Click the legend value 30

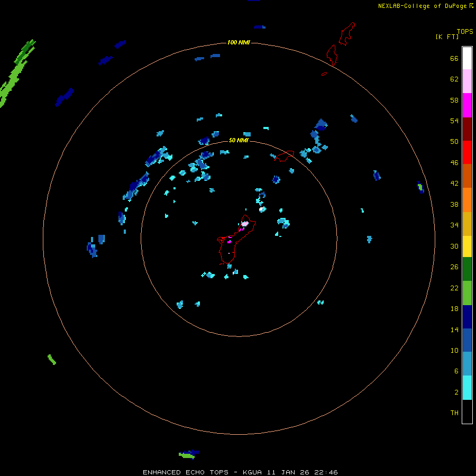click(454, 246)
